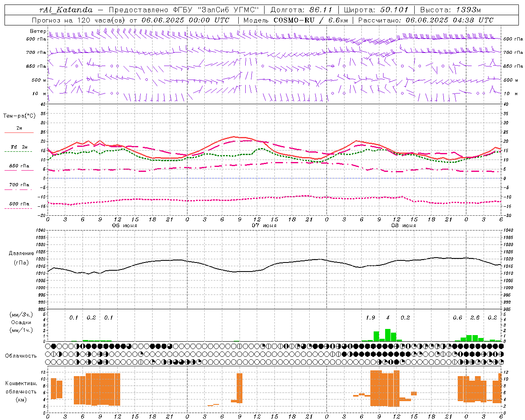Click the model name COSMO-RU / 6.6км
525x420 pixels.
pyautogui.click(x=311, y=20)
